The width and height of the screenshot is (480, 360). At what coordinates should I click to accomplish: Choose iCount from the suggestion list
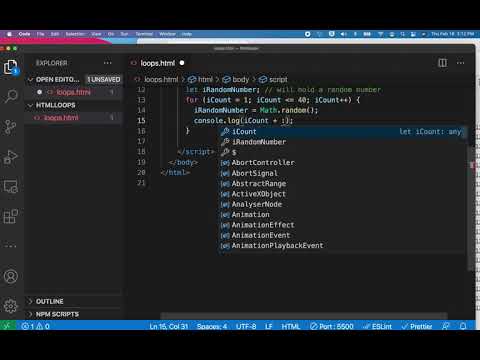point(342,131)
